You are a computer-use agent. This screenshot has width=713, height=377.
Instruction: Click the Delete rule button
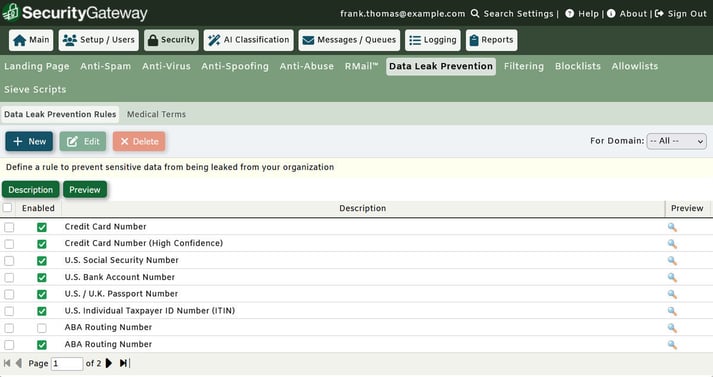[139, 141]
